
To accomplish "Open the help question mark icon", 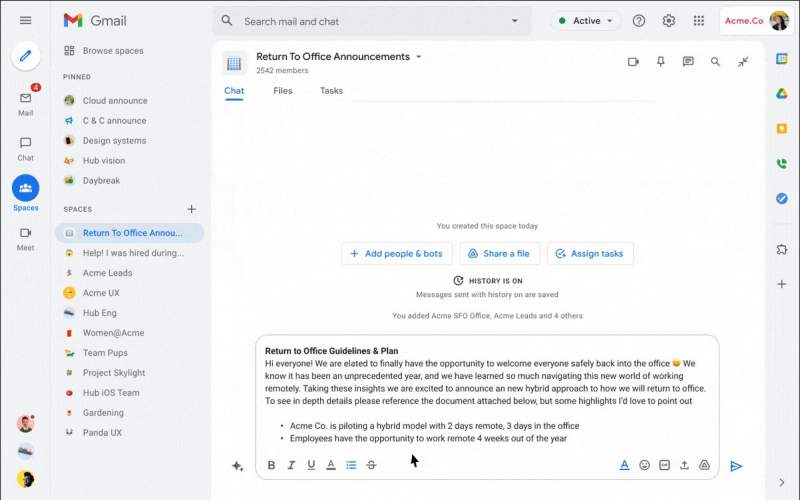I will click(639, 20).
